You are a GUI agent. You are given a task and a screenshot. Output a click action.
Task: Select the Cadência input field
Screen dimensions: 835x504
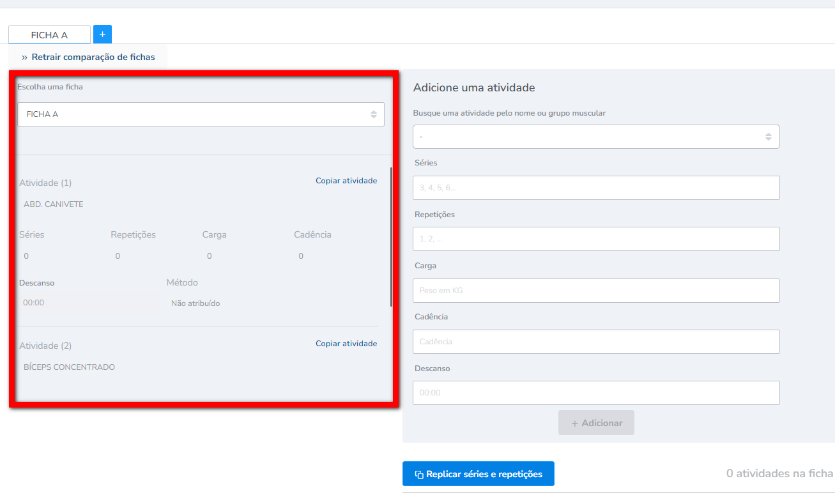(595, 342)
